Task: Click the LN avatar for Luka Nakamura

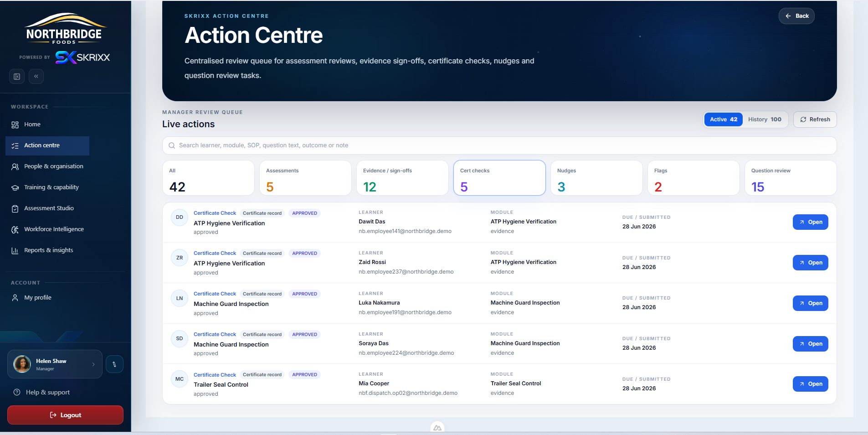Action: pos(180,299)
